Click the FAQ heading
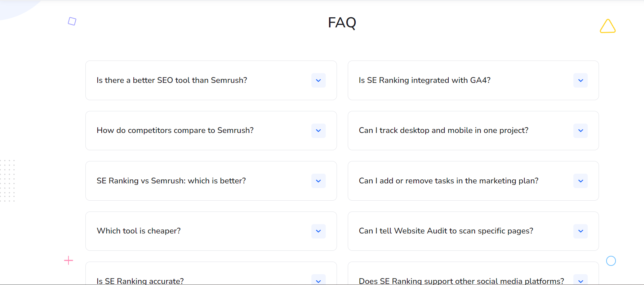 (342, 23)
